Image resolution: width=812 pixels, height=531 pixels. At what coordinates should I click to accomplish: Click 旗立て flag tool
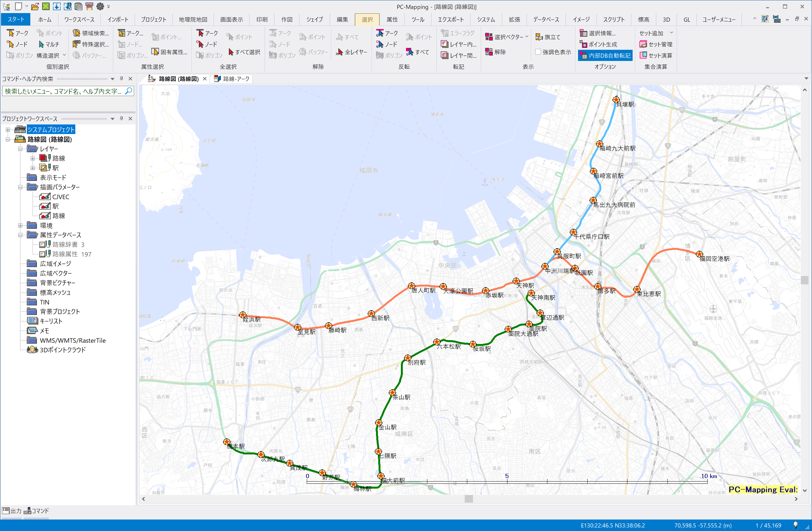548,37
